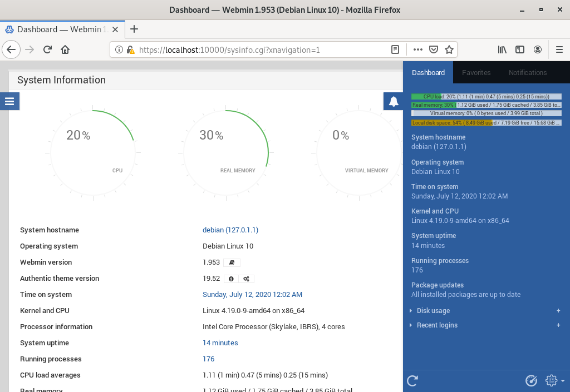Reload the page in Firefox
The image size is (570, 392).
48,49
